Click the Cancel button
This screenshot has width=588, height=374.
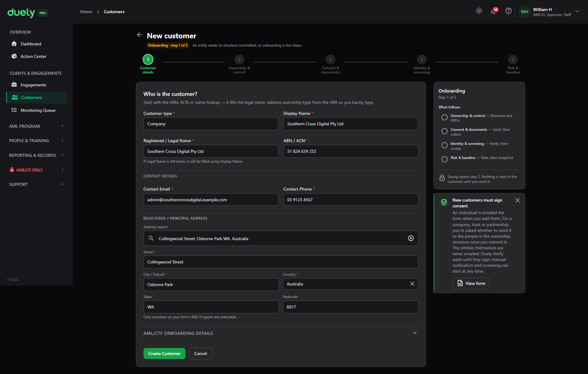click(x=200, y=353)
